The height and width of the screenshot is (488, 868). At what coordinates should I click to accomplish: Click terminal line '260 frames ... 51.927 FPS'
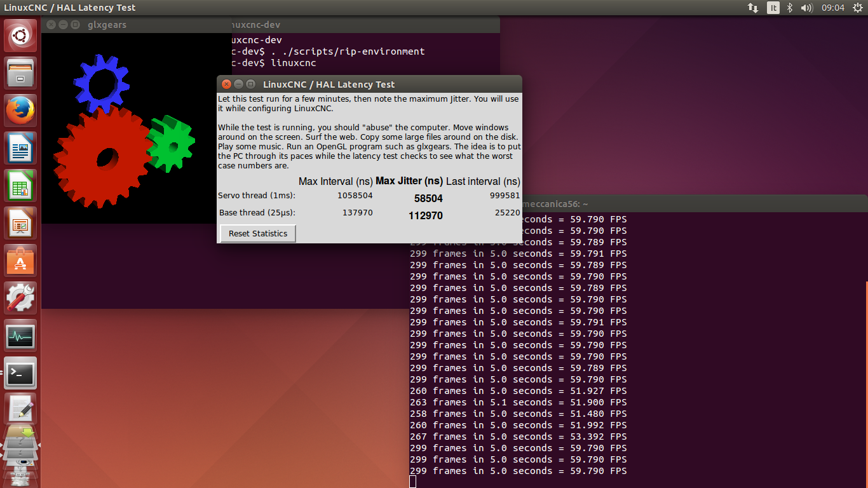point(519,391)
